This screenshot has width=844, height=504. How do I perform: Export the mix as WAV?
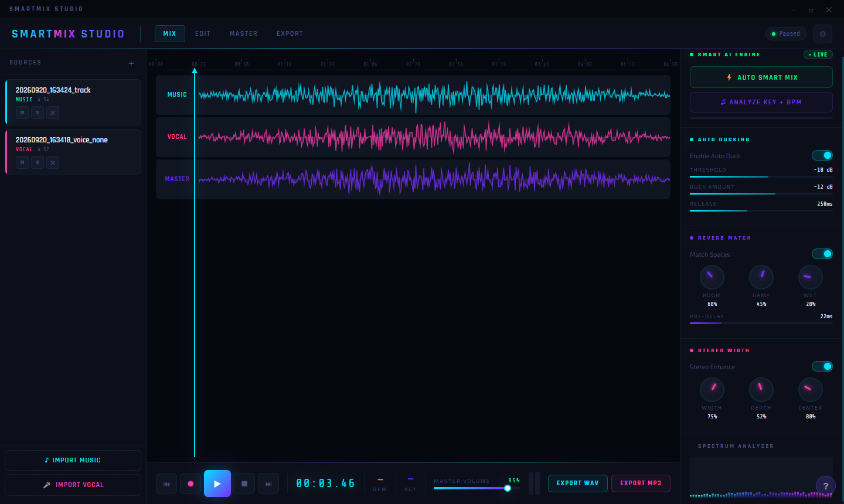click(578, 483)
